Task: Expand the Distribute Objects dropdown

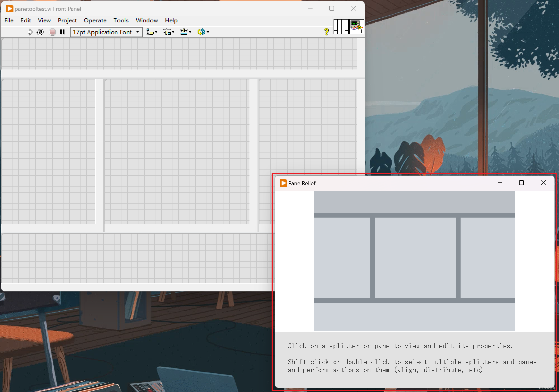Action: (169, 32)
